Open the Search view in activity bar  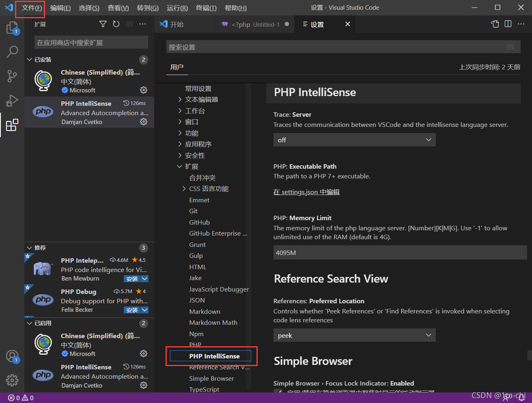coord(12,52)
